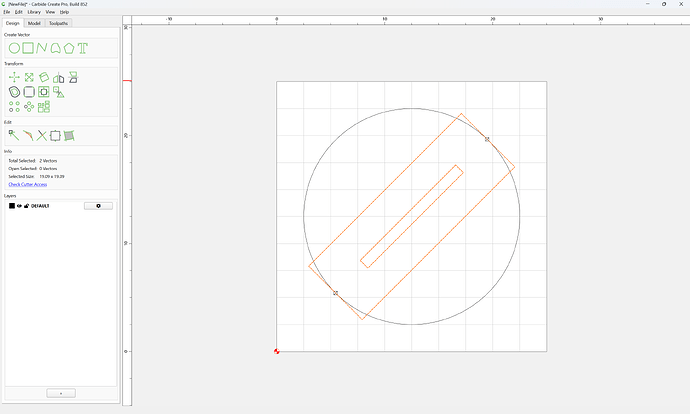Image resolution: width=690 pixels, height=414 pixels.
Task: Select the Circle vector tool
Action: 14,48
